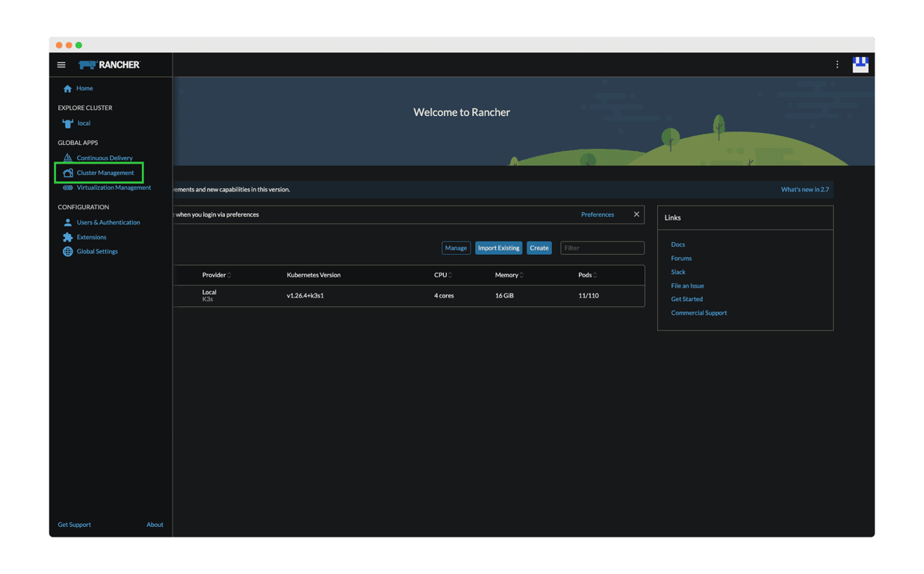The height and width of the screenshot is (574, 924).
Task: Open Global Settings
Action: point(97,251)
